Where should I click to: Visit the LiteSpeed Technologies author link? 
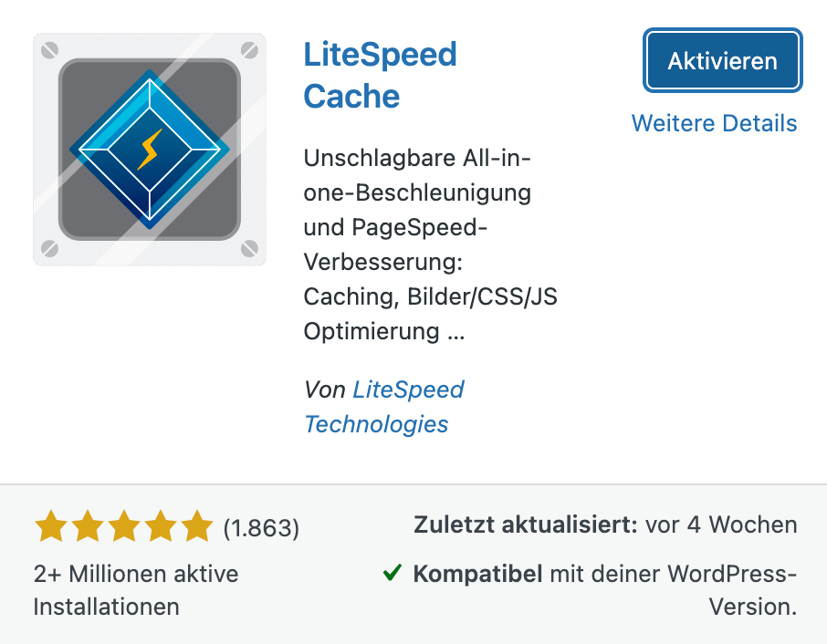(384, 407)
